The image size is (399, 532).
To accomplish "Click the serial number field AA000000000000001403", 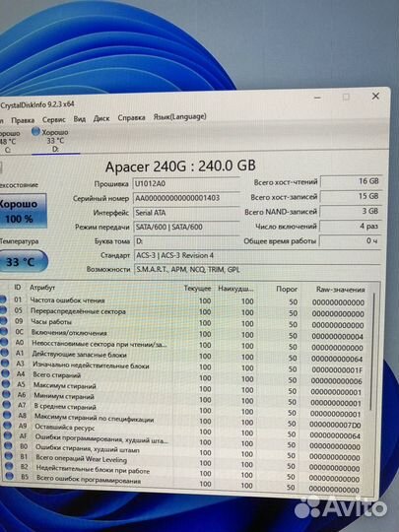I will (186, 198).
